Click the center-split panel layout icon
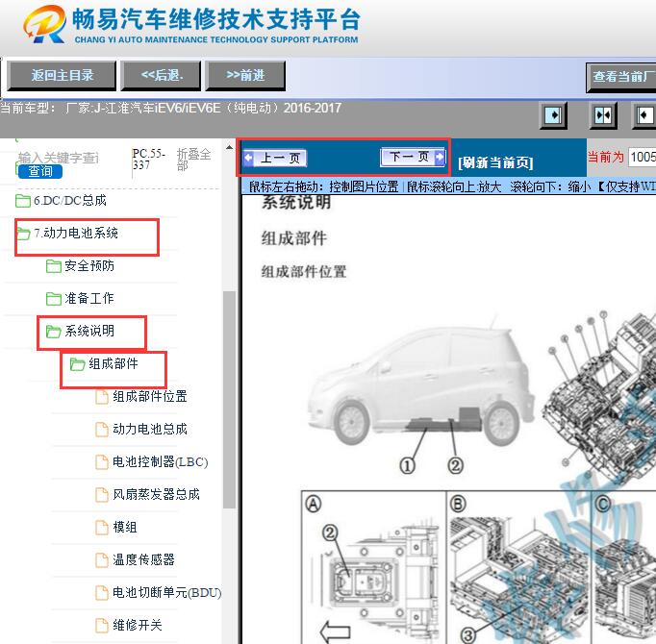The height and width of the screenshot is (644, 656). [603, 115]
